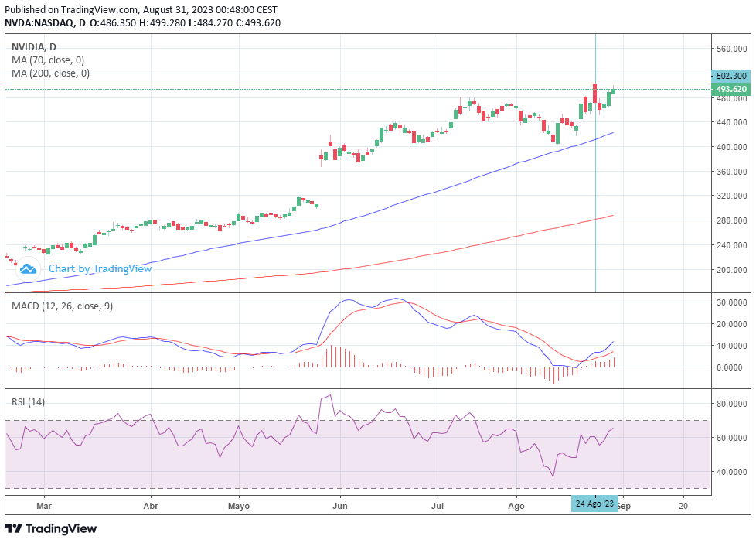Click the RSI (14) indicator label
The width and height of the screenshot is (756, 543).
(28, 401)
